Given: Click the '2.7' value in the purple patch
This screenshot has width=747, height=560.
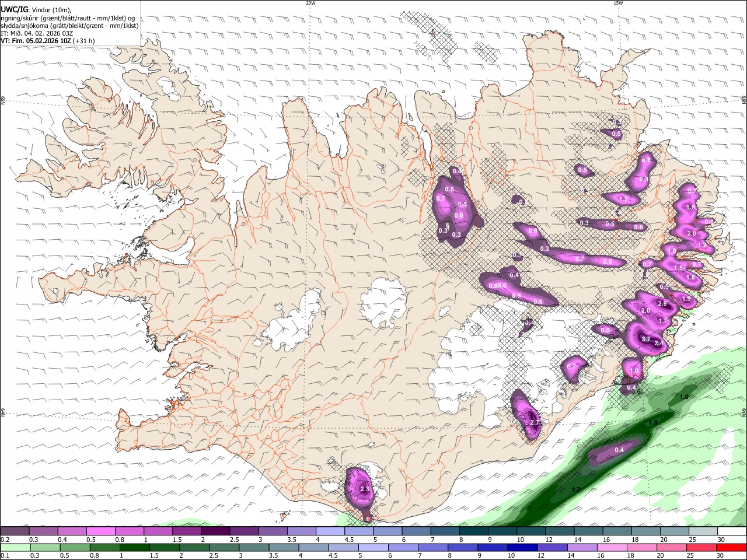Looking at the screenshot, I should tap(535, 422).
